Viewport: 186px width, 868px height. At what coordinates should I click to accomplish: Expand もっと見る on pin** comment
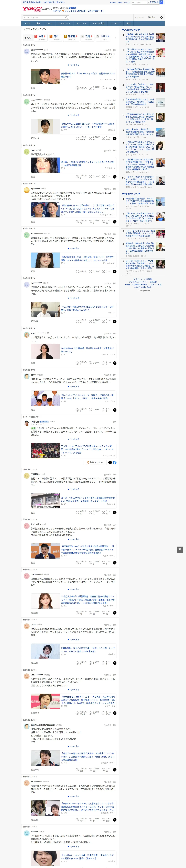click(73, 387)
